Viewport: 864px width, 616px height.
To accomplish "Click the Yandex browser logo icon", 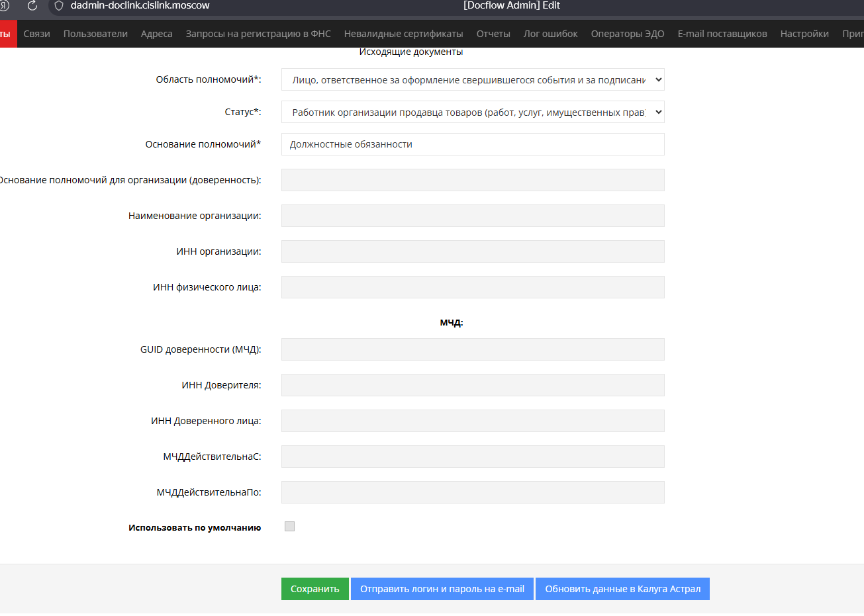I will [x=4, y=6].
